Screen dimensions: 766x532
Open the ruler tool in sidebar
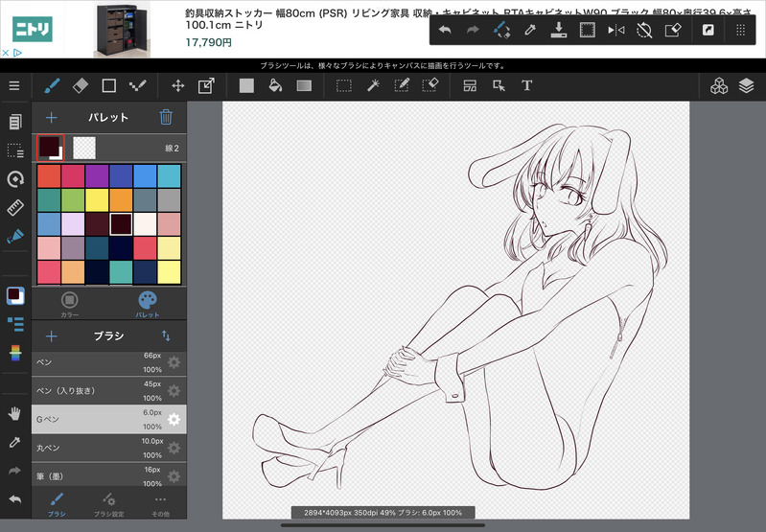tap(15, 208)
